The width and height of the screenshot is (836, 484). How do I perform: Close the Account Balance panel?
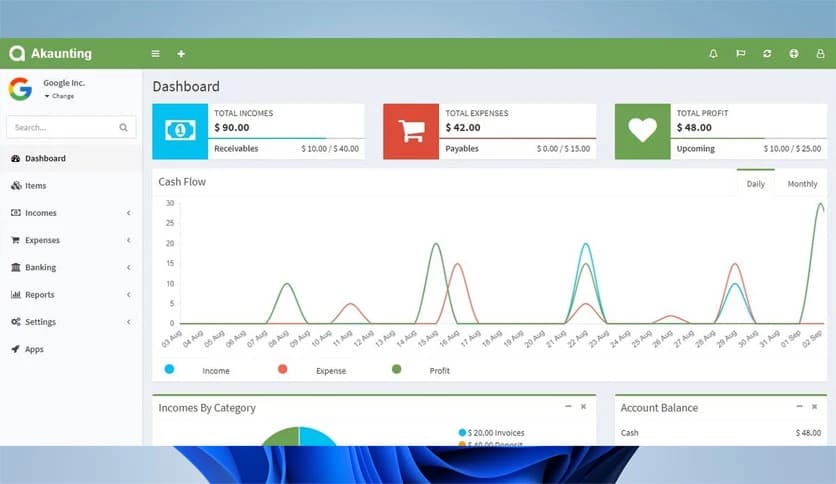tap(814, 406)
